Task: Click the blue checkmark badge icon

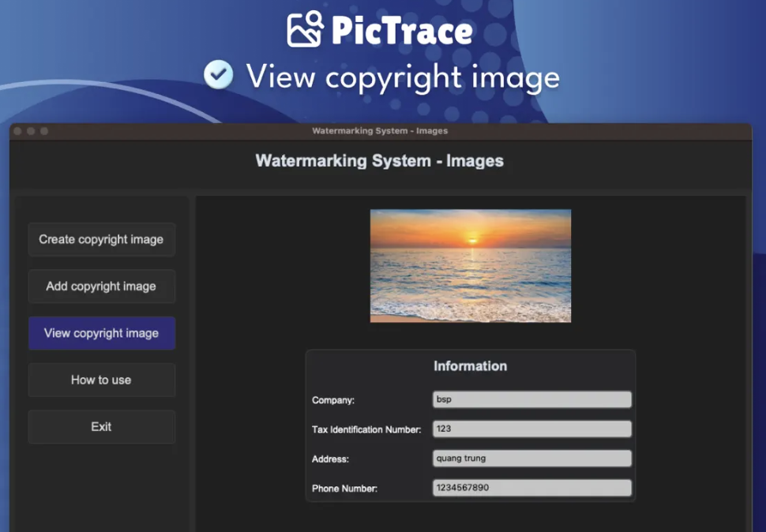Action: 218,76
